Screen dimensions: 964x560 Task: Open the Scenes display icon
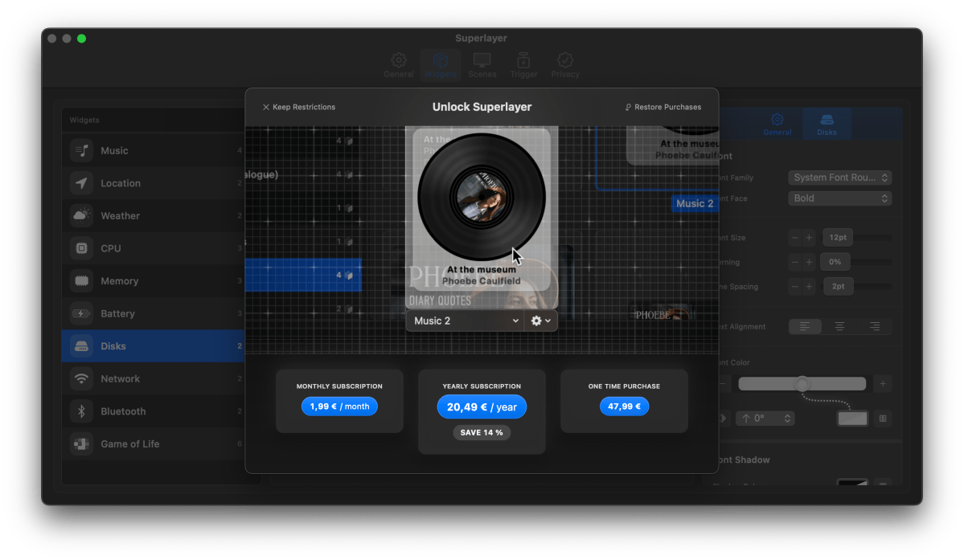[482, 60]
